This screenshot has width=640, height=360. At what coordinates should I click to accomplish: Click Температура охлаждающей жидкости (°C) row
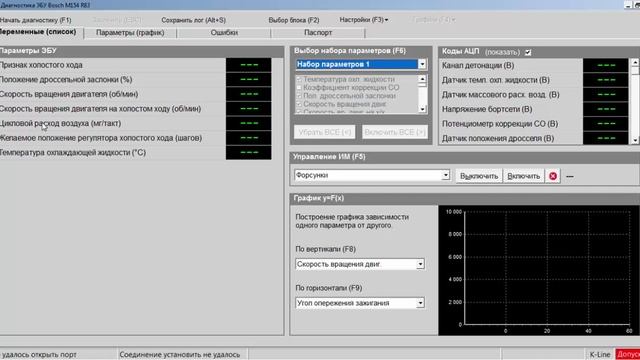click(x=136, y=153)
